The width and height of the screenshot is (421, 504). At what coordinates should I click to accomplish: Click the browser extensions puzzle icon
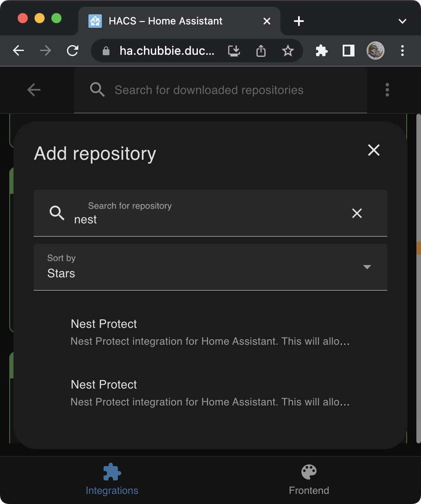[x=321, y=51]
